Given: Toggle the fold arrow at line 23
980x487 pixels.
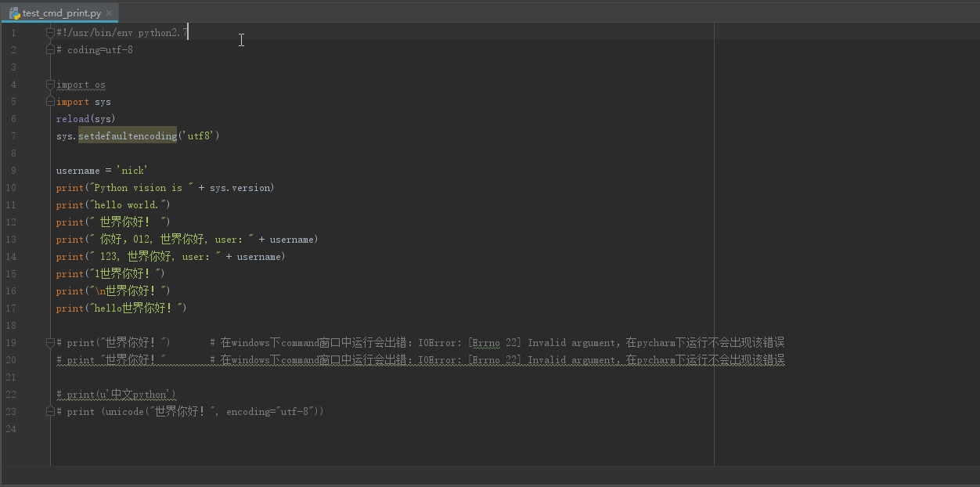Looking at the screenshot, I should [49, 411].
